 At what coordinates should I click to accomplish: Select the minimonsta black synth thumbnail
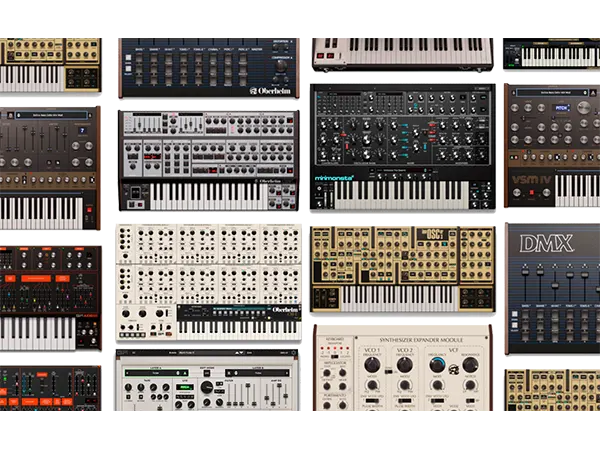(403, 147)
